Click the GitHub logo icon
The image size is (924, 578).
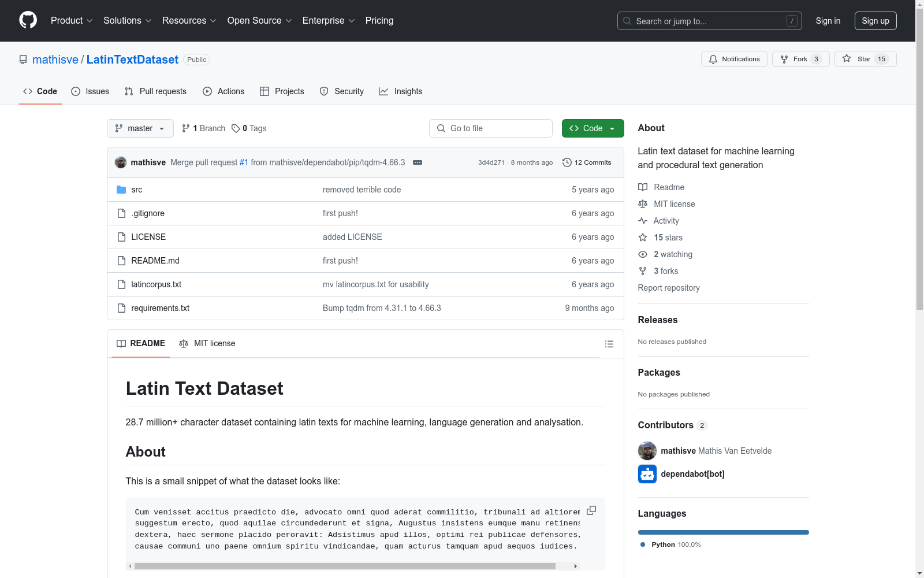point(28,20)
